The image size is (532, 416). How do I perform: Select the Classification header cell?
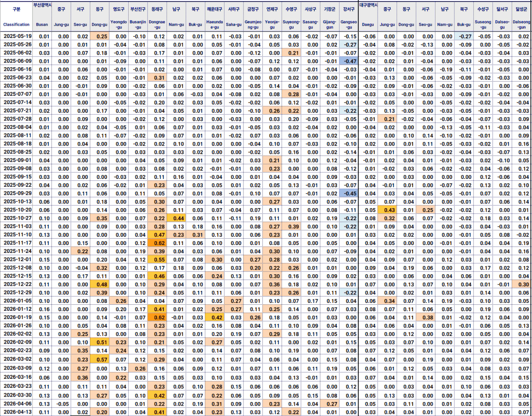tap(16, 25)
